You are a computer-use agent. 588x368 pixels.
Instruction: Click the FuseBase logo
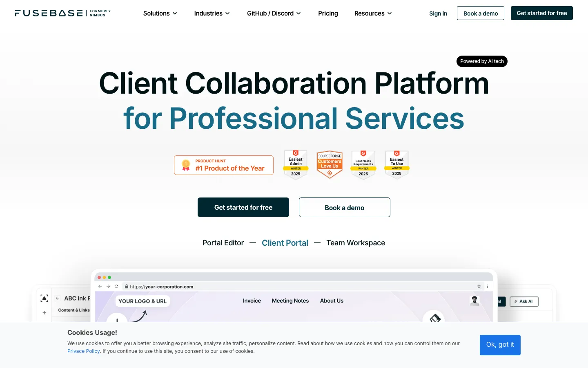[63, 13]
